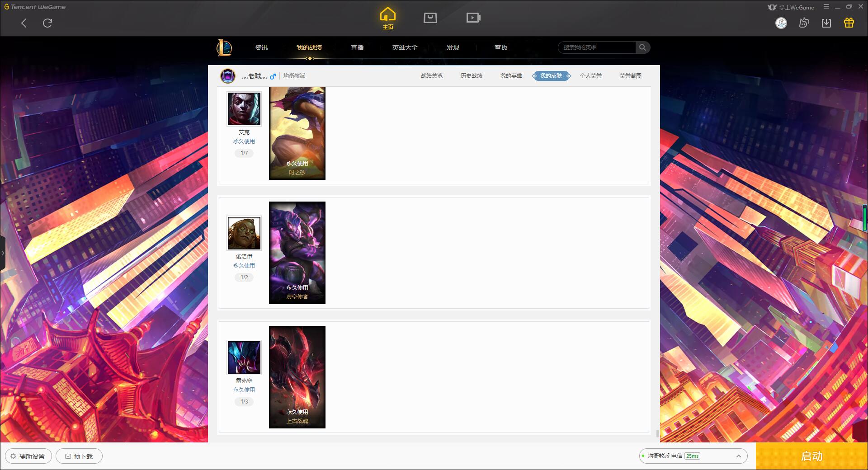The width and height of the screenshot is (868, 470).
Task: Click the skin list scrollbar thumb
Action: [657, 434]
